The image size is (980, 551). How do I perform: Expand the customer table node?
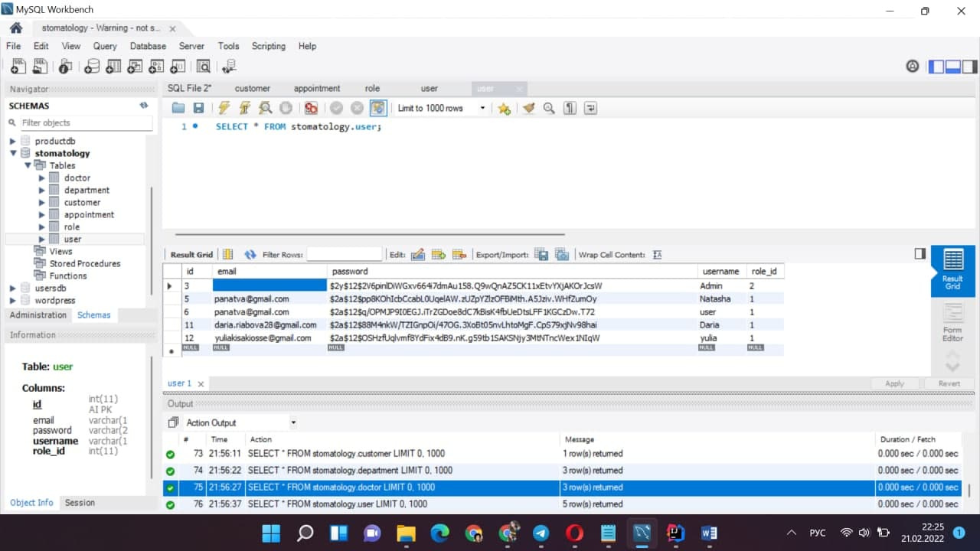coord(42,202)
